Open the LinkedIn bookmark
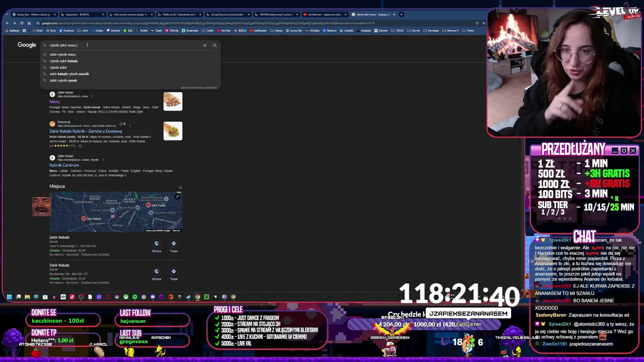This screenshot has height=362, width=644. coord(346,31)
